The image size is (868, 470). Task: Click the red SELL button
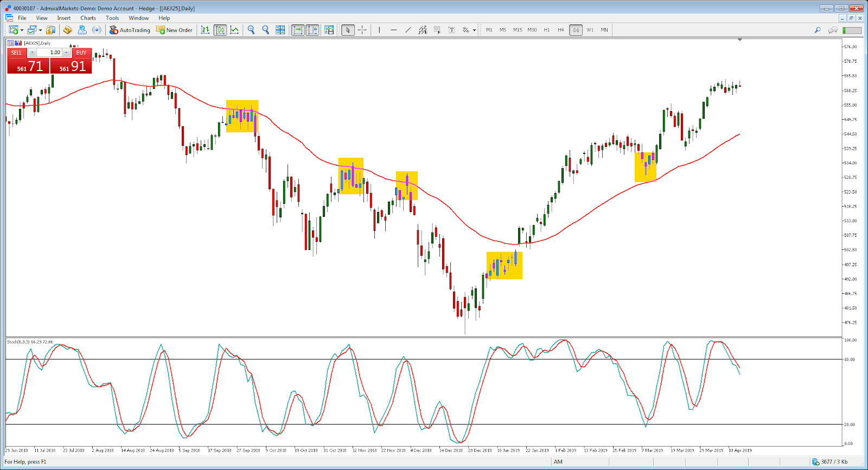17,53
